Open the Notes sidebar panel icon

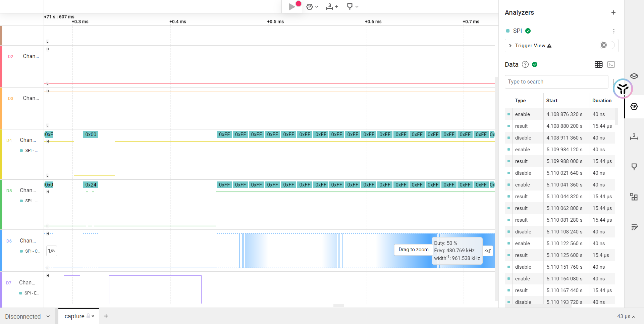pyautogui.click(x=634, y=227)
